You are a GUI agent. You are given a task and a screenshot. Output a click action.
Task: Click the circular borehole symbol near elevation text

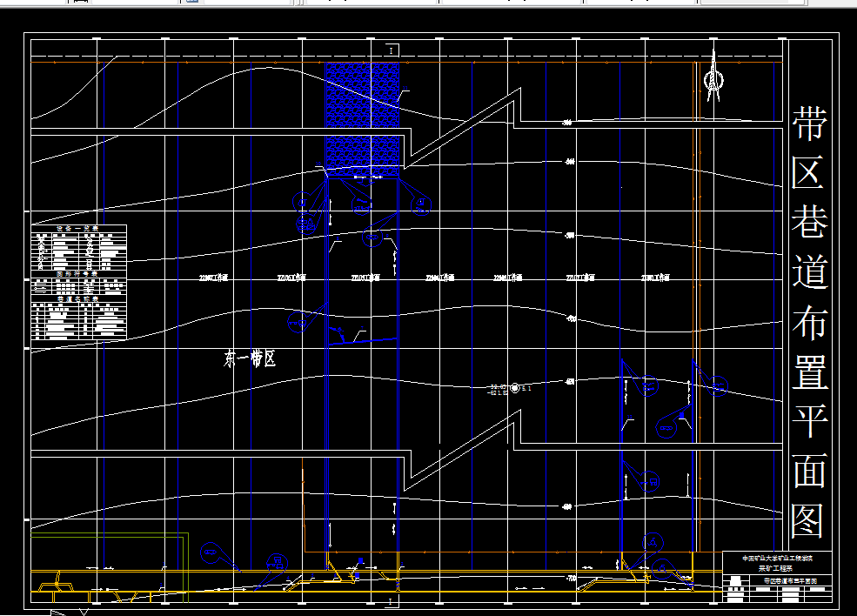pos(514,388)
